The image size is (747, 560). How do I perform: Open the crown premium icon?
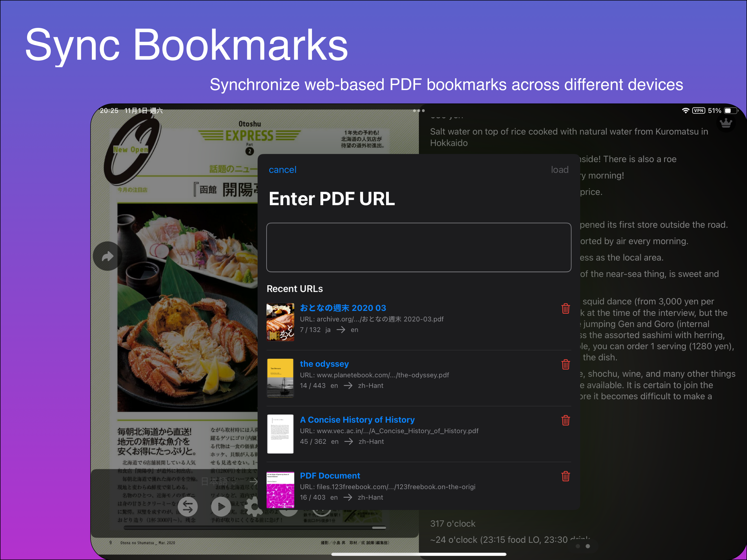726,123
